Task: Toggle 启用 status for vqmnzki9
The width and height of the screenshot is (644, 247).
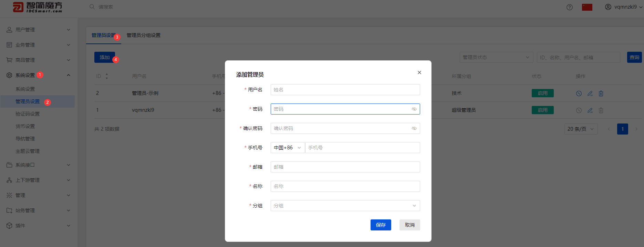Action: [x=543, y=110]
